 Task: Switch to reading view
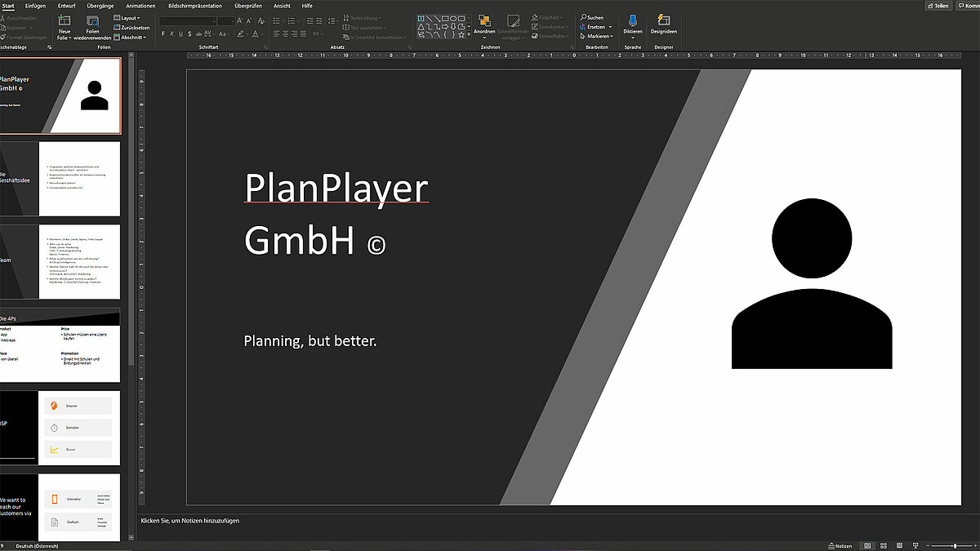[x=899, y=545]
